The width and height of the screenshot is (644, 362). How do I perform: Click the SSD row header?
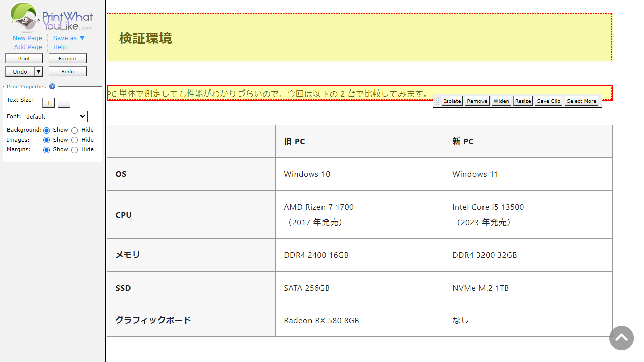coord(191,288)
